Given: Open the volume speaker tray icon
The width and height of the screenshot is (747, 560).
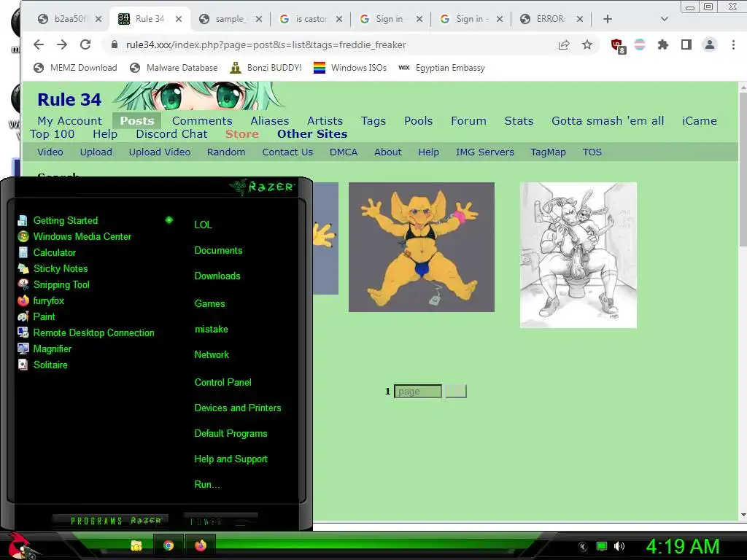Looking at the screenshot, I should click(x=619, y=546).
